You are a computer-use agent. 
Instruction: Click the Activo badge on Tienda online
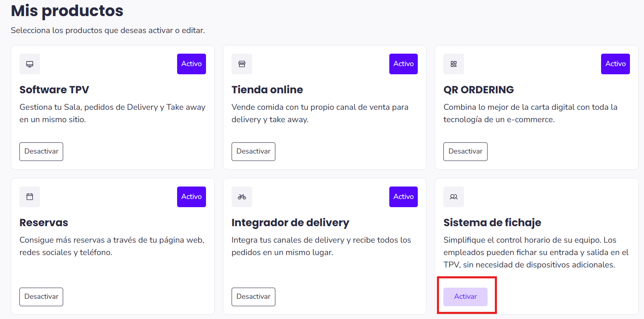pyautogui.click(x=403, y=64)
